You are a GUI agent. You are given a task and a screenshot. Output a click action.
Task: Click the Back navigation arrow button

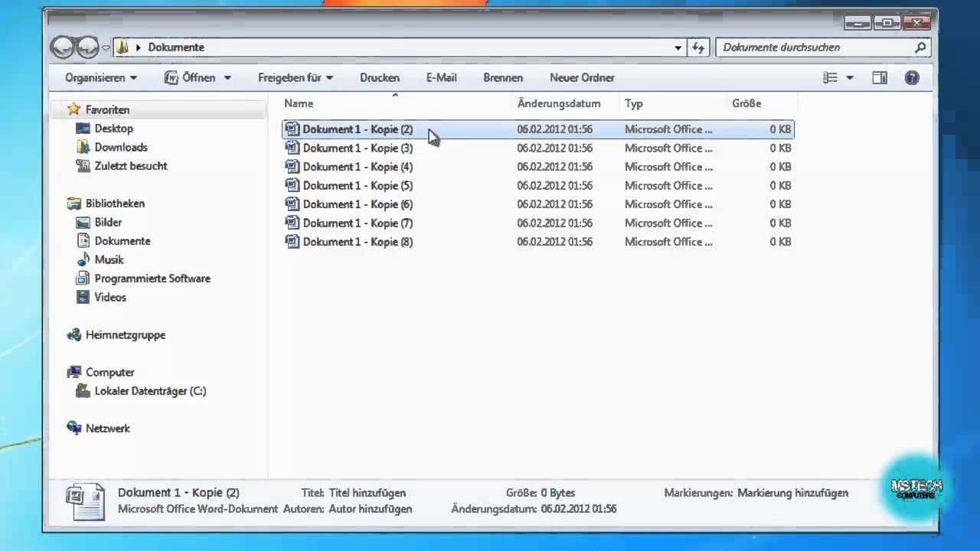63,47
